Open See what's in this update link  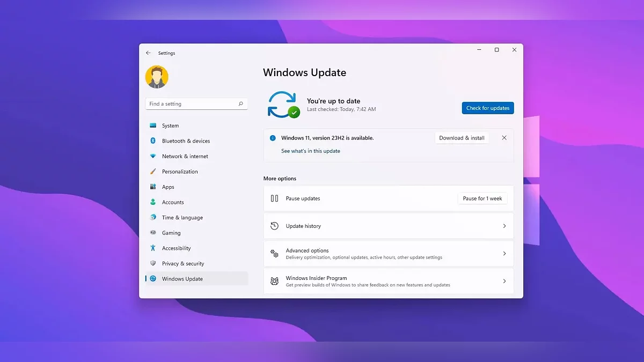coord(311,151)
